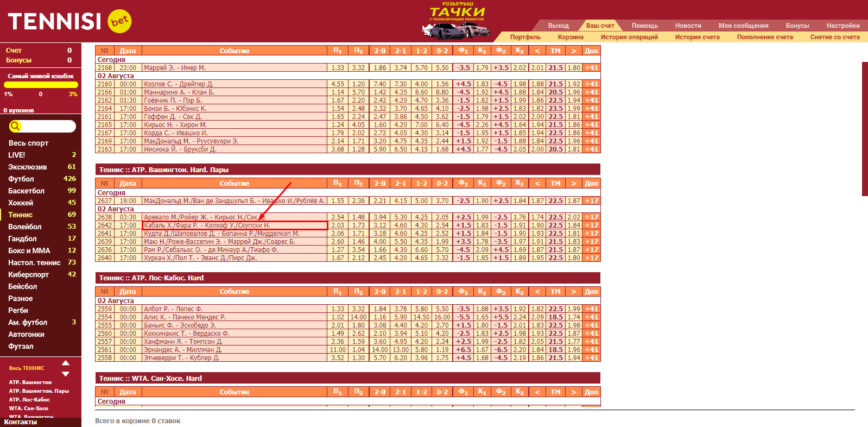Open the Тачки promo banner with cars
The width and height of the screenshot is (868, 427).
coord(457,22)
